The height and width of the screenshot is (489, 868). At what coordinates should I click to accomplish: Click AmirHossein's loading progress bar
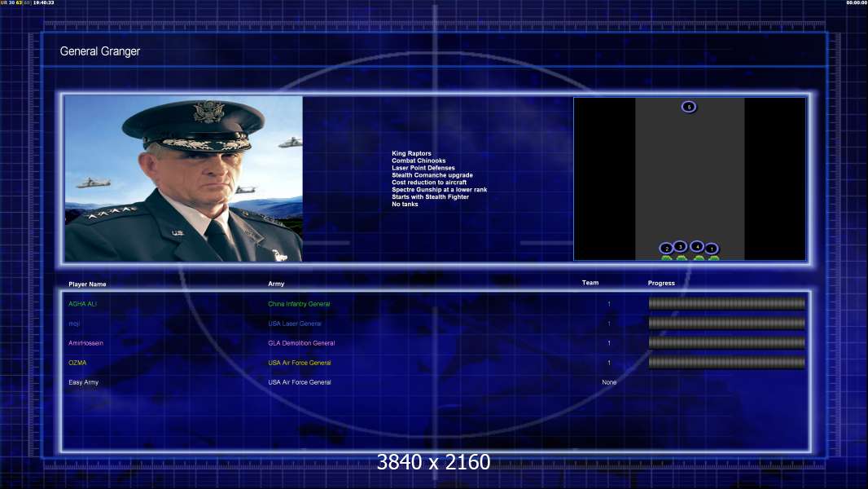tap(727, 343)
